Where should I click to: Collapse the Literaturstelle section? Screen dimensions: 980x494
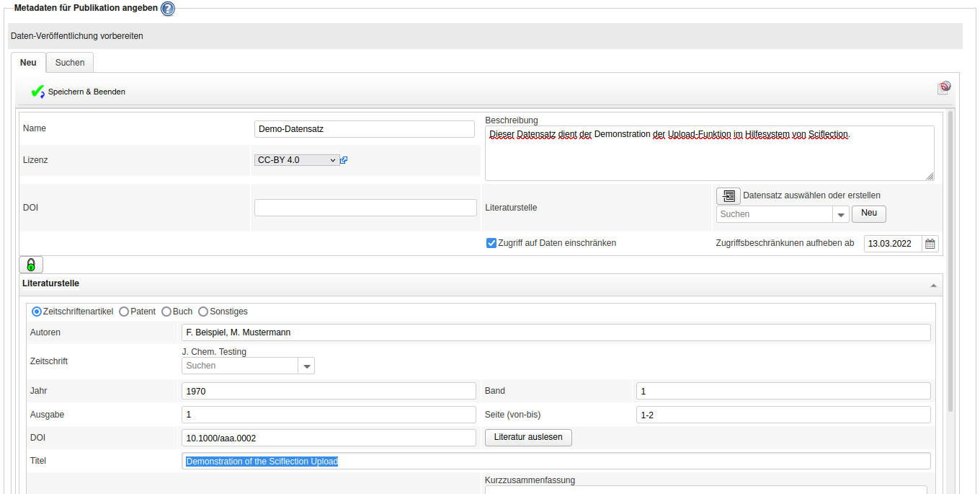click(x=933, y=285)
